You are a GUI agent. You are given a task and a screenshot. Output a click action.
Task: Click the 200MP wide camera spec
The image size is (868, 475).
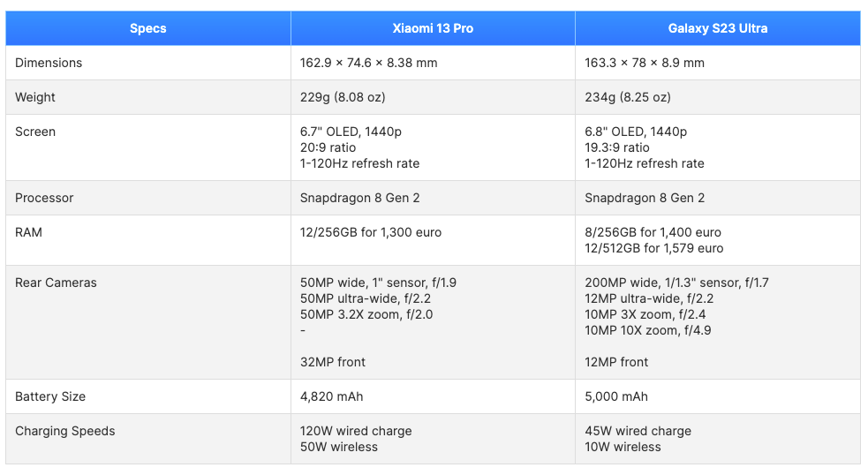click(676, 283)
